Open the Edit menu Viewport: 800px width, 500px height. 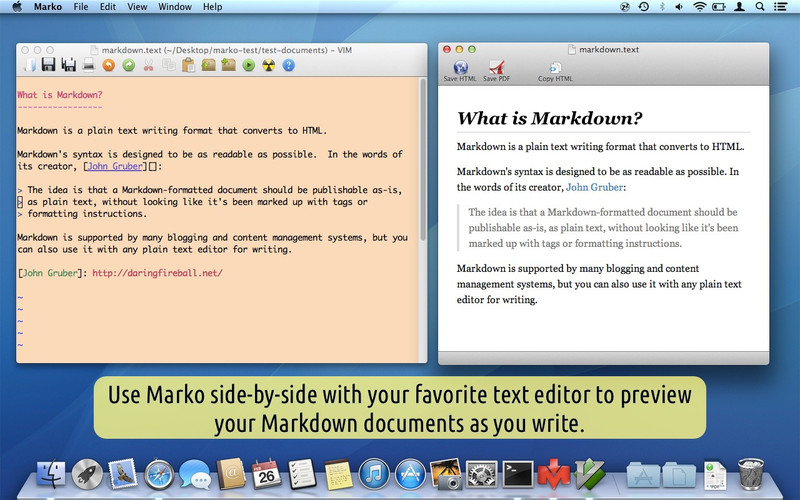click(x=108, y=7)
